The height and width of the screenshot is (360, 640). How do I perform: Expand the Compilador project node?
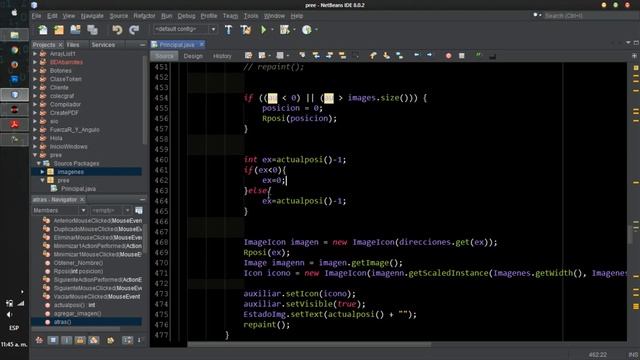pyautogui.click(x=35, y=104)
